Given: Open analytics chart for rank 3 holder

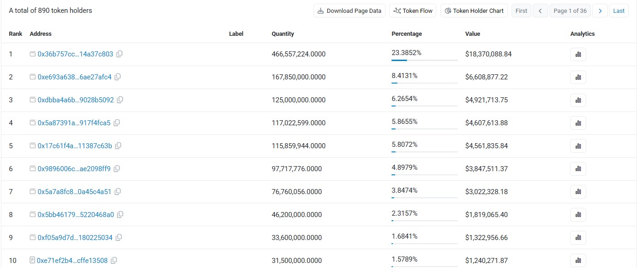Looking at the screenshot, I should click(578, 100).
